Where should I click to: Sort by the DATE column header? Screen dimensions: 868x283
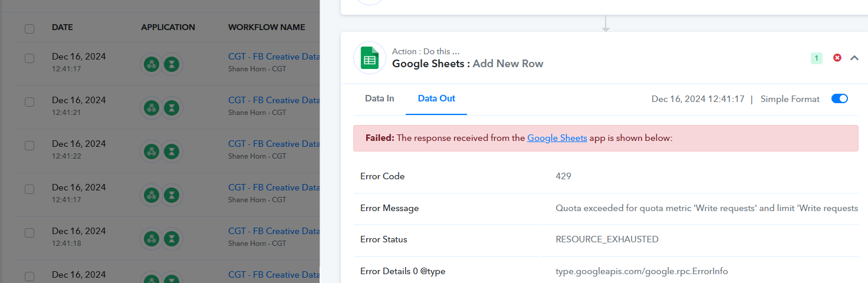point(63,27)
